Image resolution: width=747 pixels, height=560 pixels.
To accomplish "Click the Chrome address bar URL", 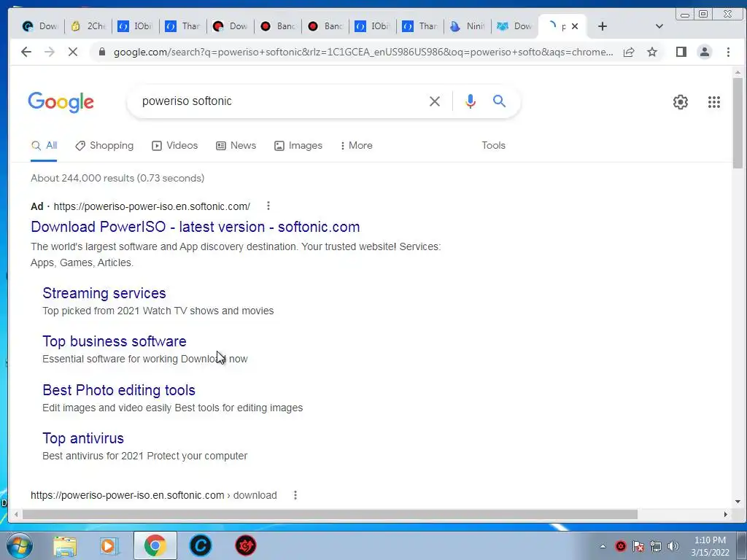I will point(363,52).
